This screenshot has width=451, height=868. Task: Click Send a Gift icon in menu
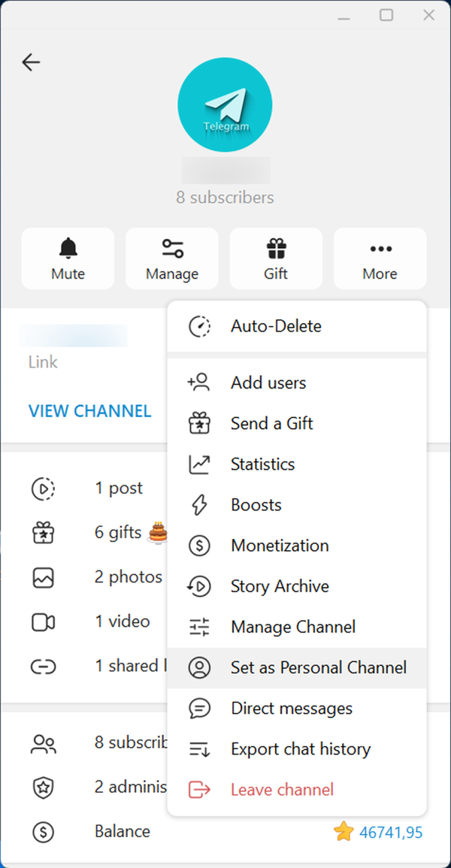199,424
